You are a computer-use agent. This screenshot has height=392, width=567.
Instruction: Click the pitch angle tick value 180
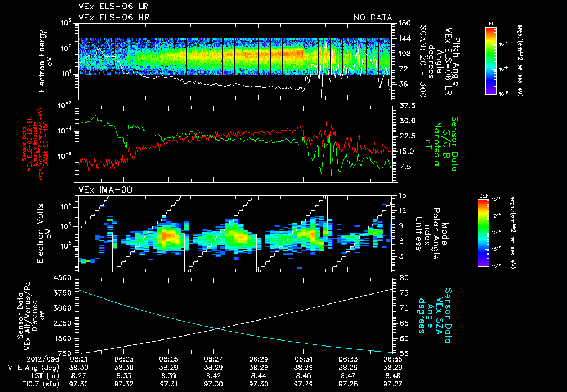click(x=405, y=23)
